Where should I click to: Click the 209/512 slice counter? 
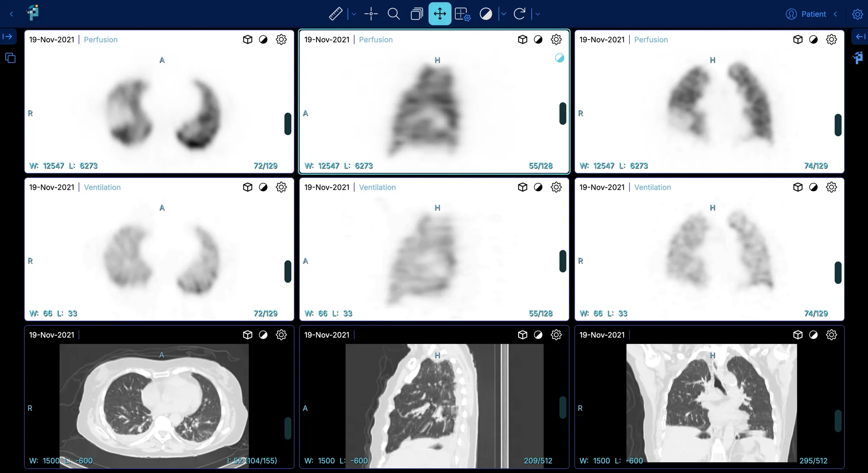tap(538, 461)
